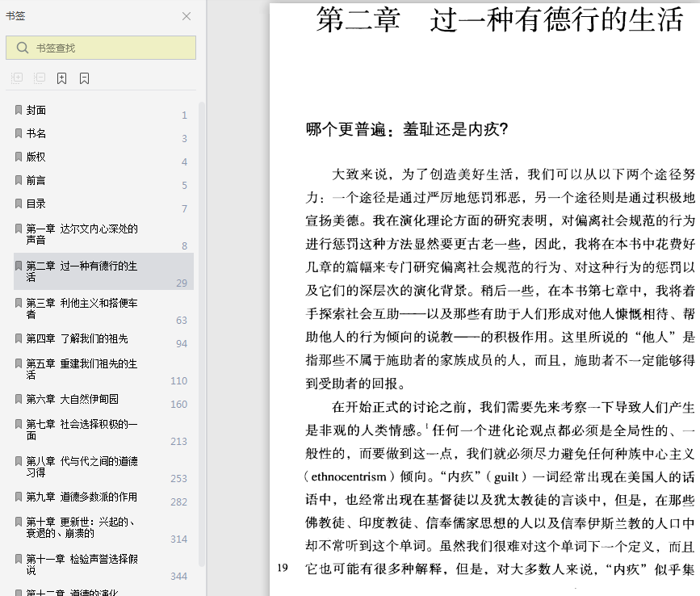The image size is (700, 596).
Task: Open 第九章 道德多数派的作用 bookmark
Action: tap(82, 497)
